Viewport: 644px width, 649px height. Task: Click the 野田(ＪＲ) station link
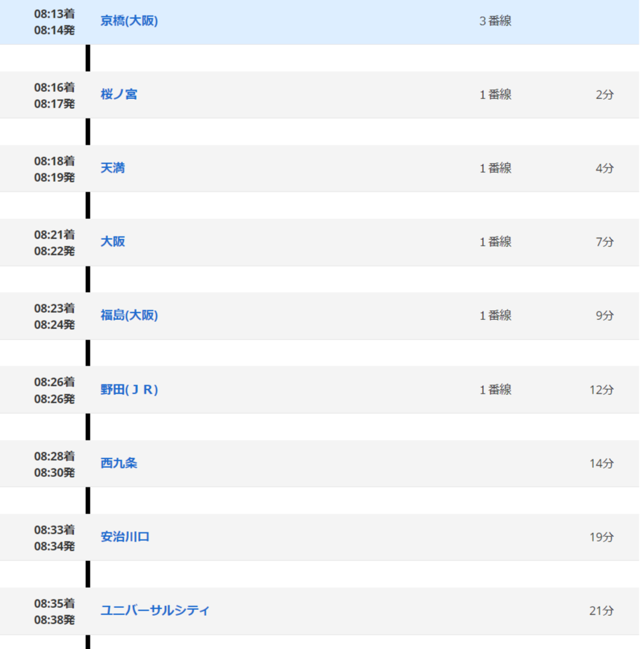click(129, 390)
